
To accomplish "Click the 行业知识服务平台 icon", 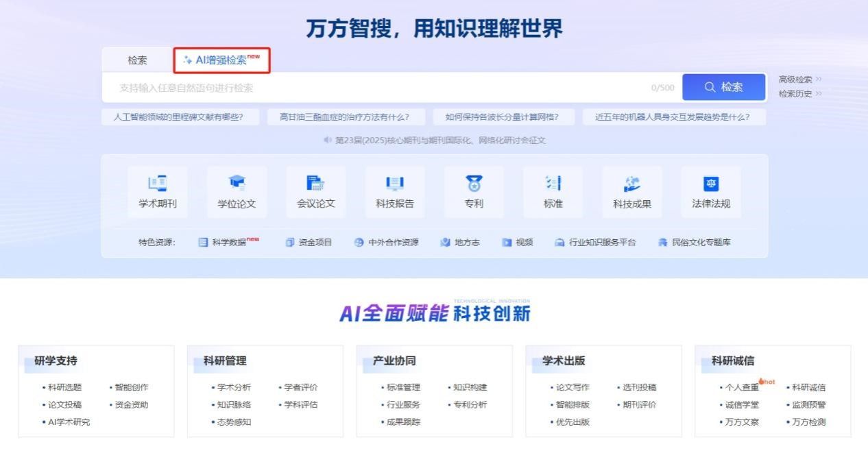I will click(x=559, y=242).
